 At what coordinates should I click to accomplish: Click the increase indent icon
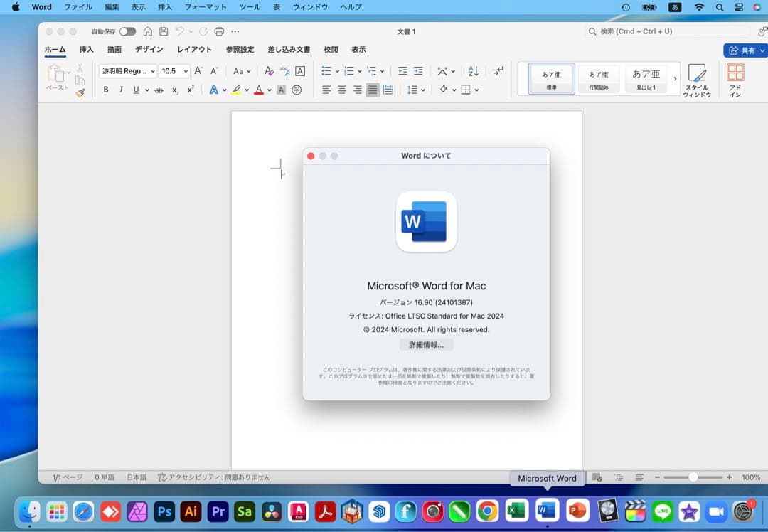coord(418,71)
